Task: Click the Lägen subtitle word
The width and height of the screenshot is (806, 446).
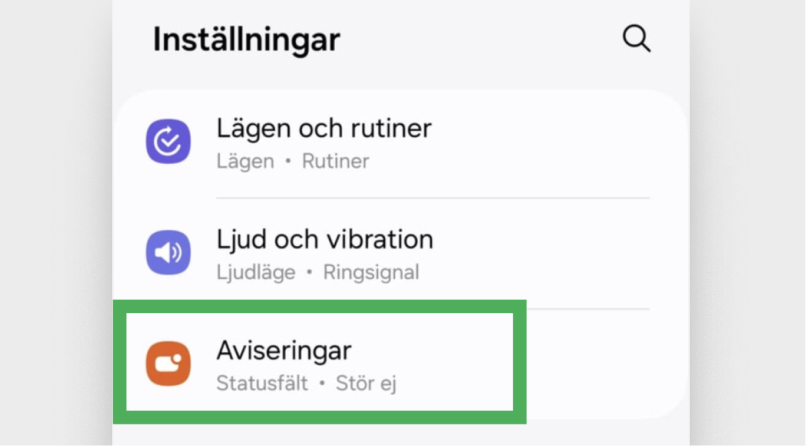Action: pyautogui.click(x=245, y=162)
